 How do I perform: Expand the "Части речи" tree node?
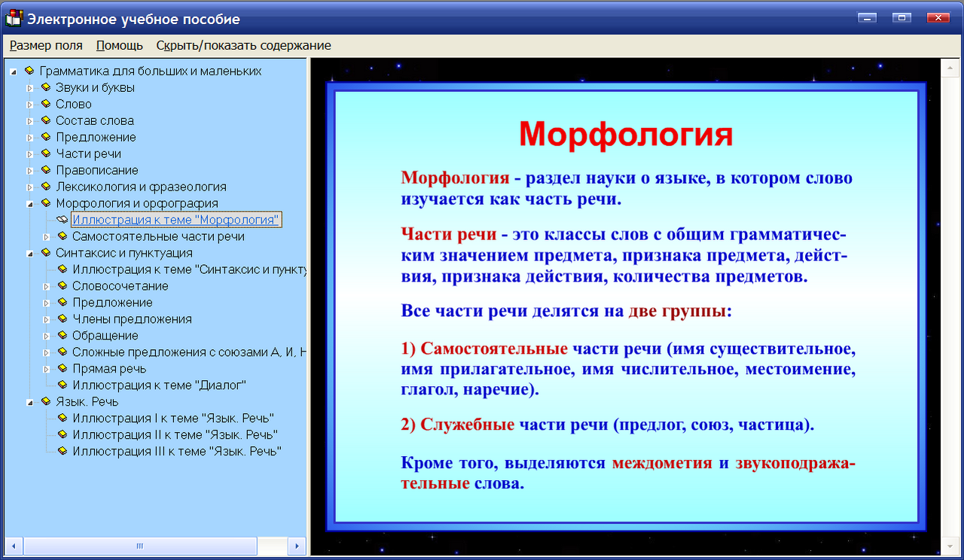click(x=28, y=154)
